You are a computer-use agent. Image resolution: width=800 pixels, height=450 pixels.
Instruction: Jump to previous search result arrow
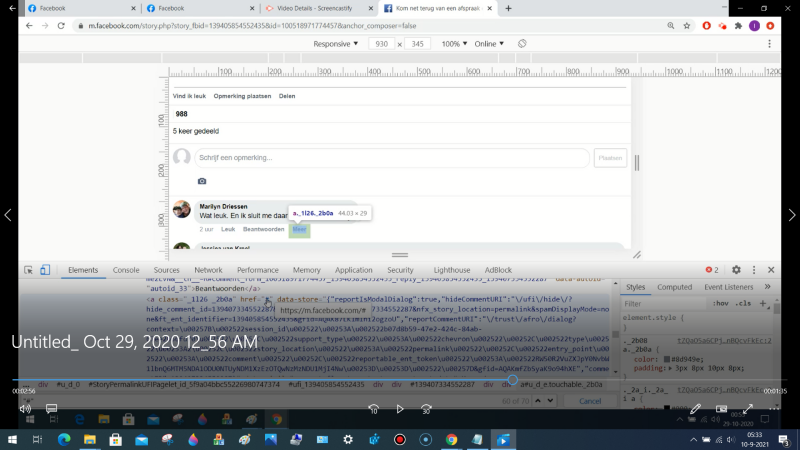(538, 401)
